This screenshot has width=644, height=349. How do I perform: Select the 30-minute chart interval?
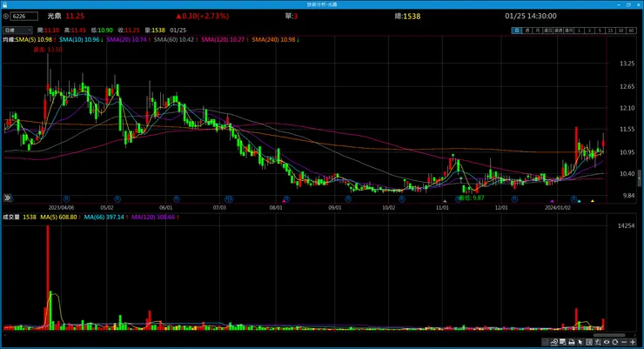click(621, 30)
